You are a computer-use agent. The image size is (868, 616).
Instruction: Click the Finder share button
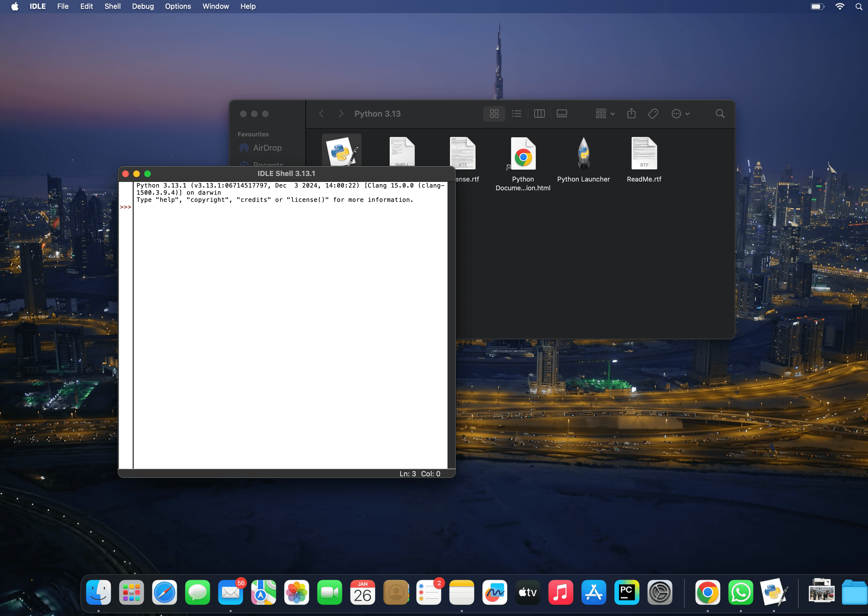tap(632, 113)
